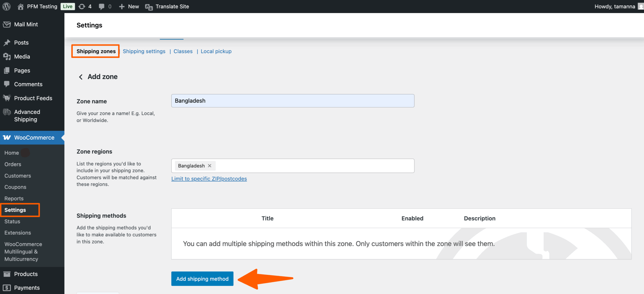Open Limit to specific ZIP/postcodes link
Screen dimensions: 644x294
point(209,179)
